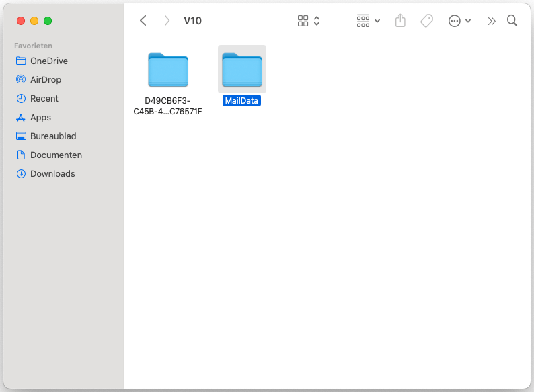Open the view mode up-down chevron
534x392 pixels.
coord(317,21)
